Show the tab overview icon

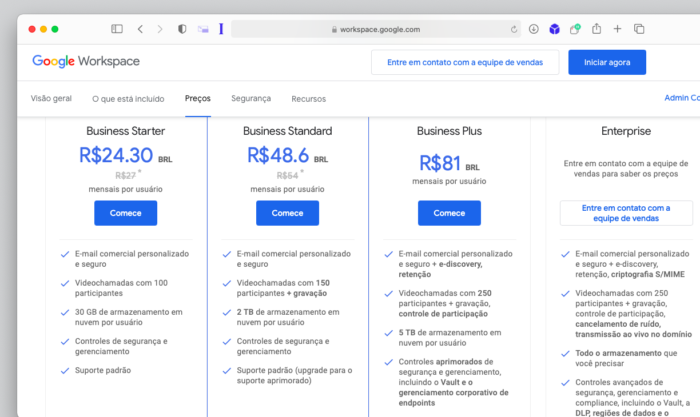pos(639,29)
